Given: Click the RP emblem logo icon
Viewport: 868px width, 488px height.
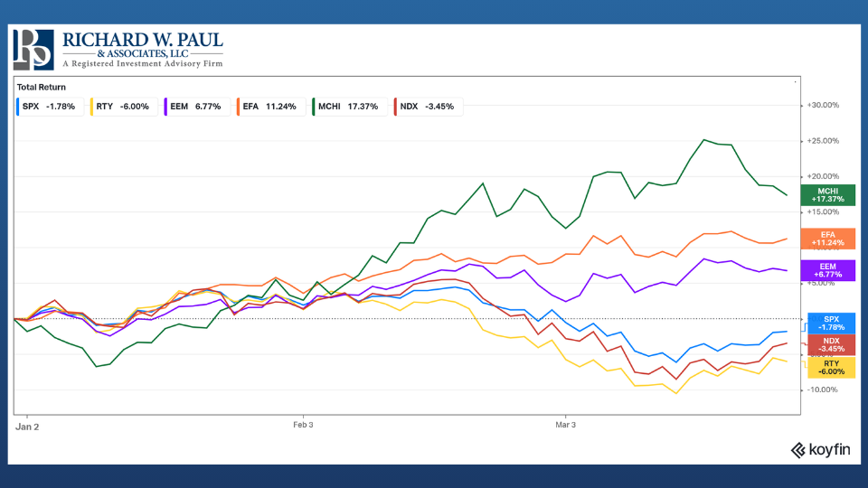Looking at the screenshot, I should click(x=33, y=49).
